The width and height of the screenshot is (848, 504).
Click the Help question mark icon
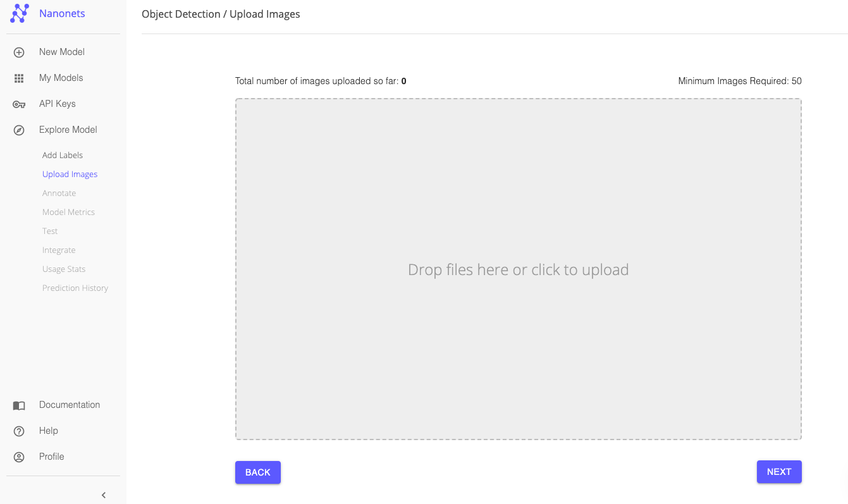[x=19, y=431]
